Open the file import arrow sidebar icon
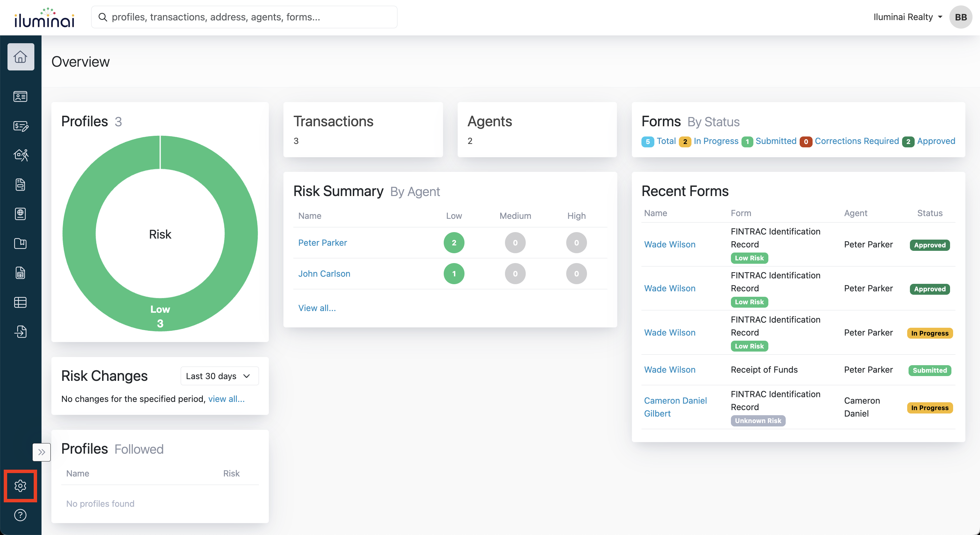 20,331
